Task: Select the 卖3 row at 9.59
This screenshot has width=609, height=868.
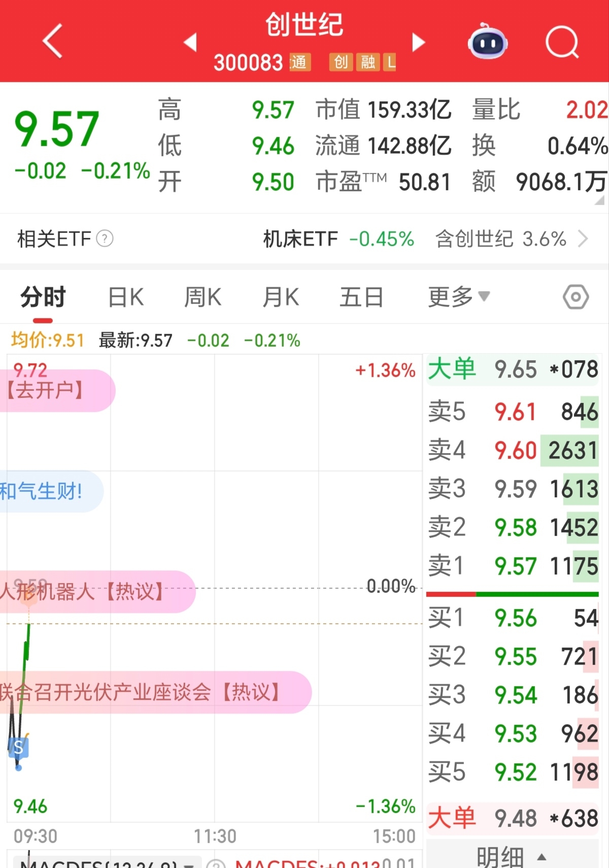Action: pos(513,489)
